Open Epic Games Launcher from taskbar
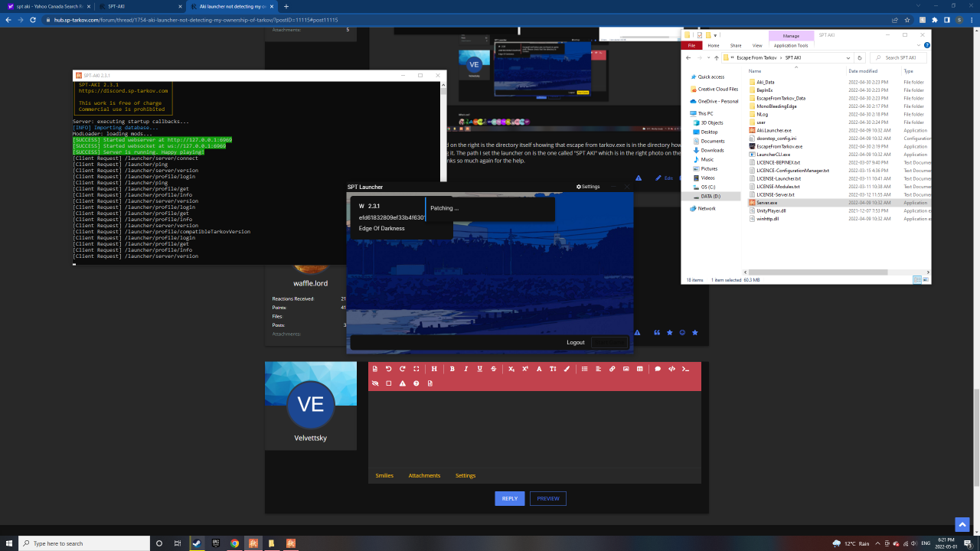 pyautogui.click(x=215, y=543)
